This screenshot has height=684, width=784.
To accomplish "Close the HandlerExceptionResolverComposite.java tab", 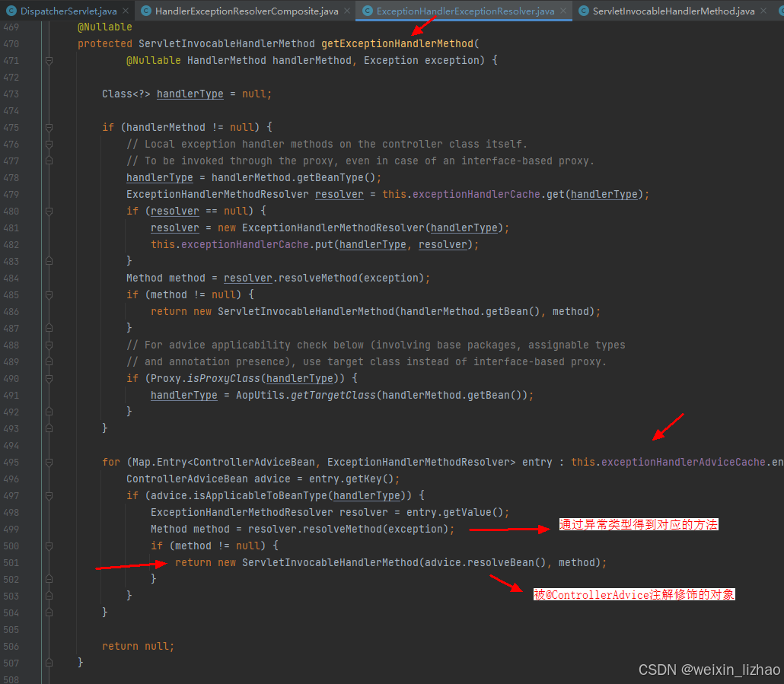I will tap(347, 11).
